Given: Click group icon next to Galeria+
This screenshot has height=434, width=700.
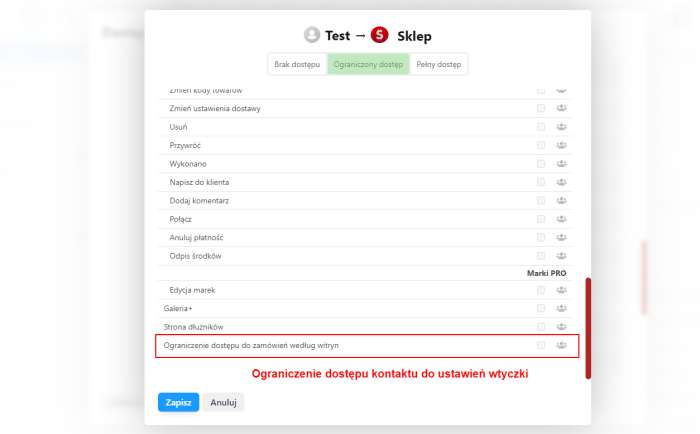Looking at the screenshot, I should tap(561, 308).
